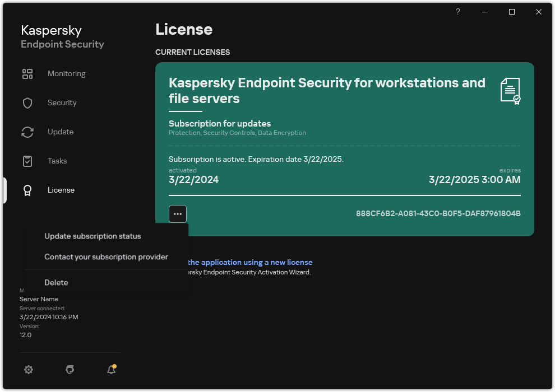Select the license key 888CF6B2 text
The image size is (555, 392).
click(439, 213)
